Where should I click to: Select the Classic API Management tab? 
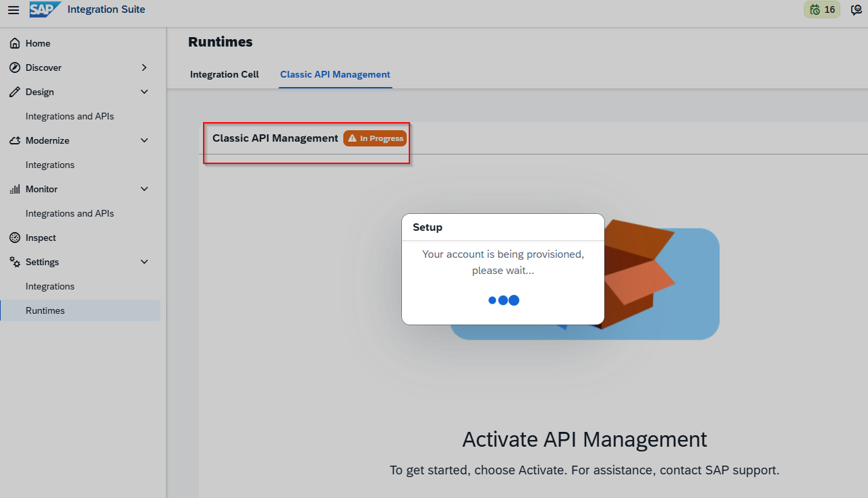[x=335, y=74]
